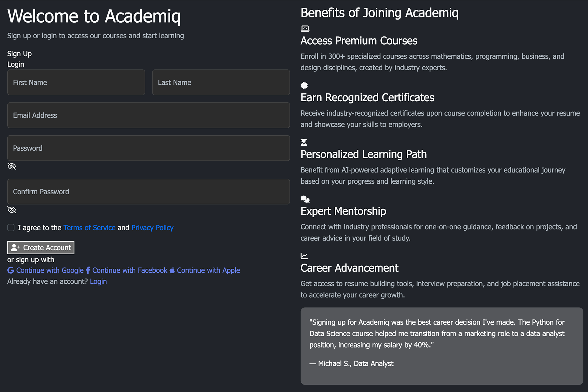This screenshot has height=392, width=588.
Task: Toggle visibility eye below Confirm Password field
Action: 12,210
